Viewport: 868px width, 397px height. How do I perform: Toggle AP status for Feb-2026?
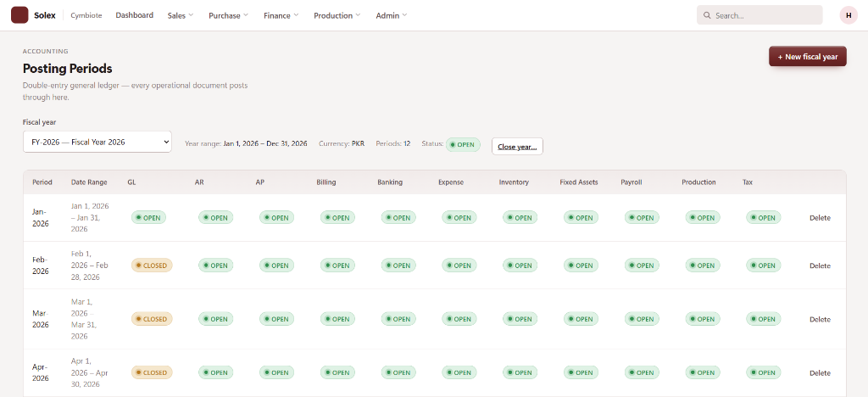277,266
